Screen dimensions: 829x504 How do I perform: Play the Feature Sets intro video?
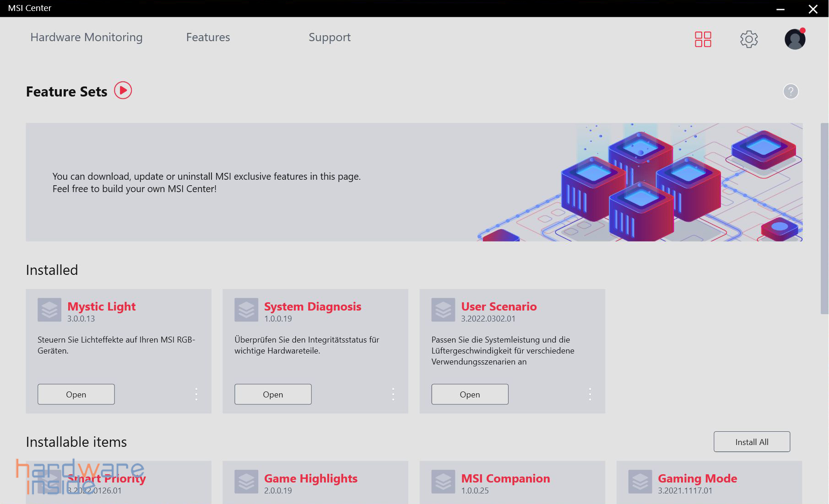(123, 91)
